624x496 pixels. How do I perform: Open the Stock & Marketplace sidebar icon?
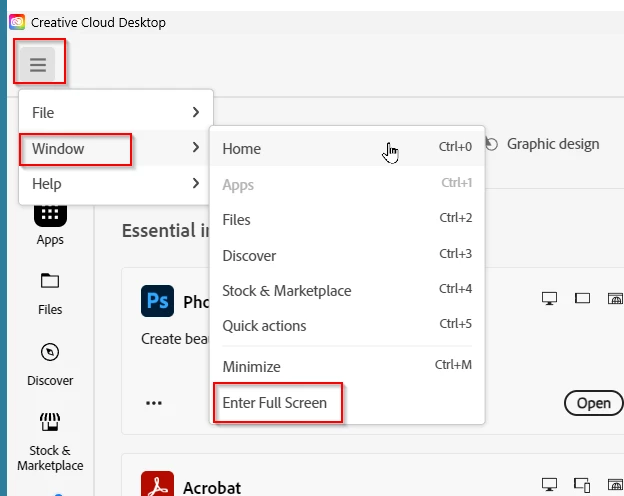[x=50, y=422]
